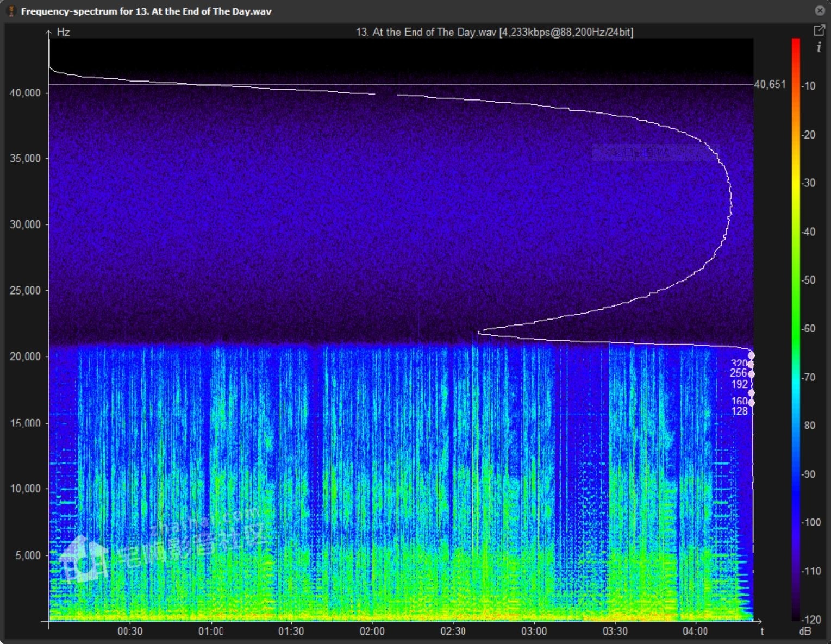Screen dimensions: 831x644
Task: Click the -30 dB scale label
Action: 809,183
